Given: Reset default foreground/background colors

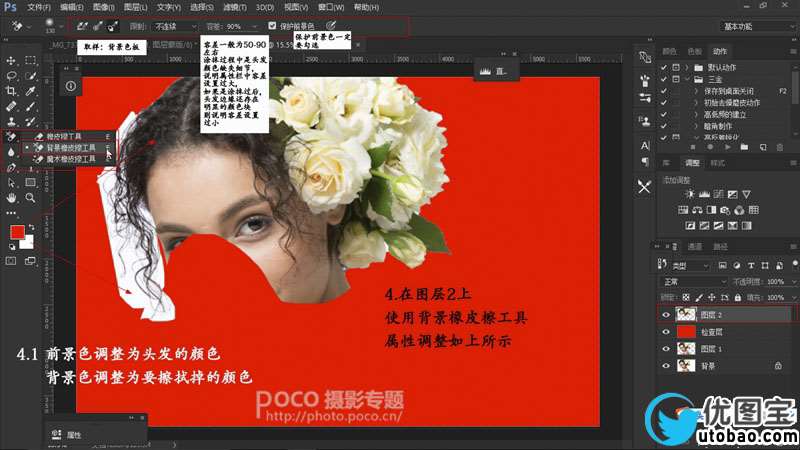Looking at the screenshot, I should tap(12, 247).
